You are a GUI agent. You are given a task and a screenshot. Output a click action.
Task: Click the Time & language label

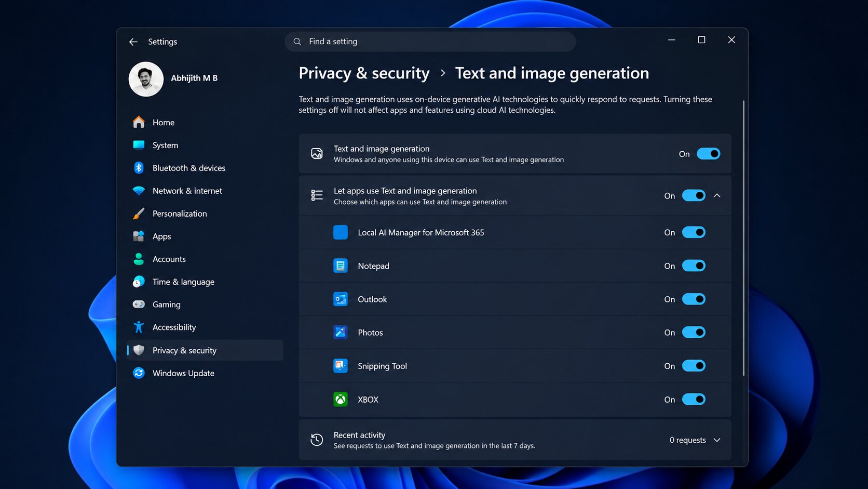[x=183, y=282]
